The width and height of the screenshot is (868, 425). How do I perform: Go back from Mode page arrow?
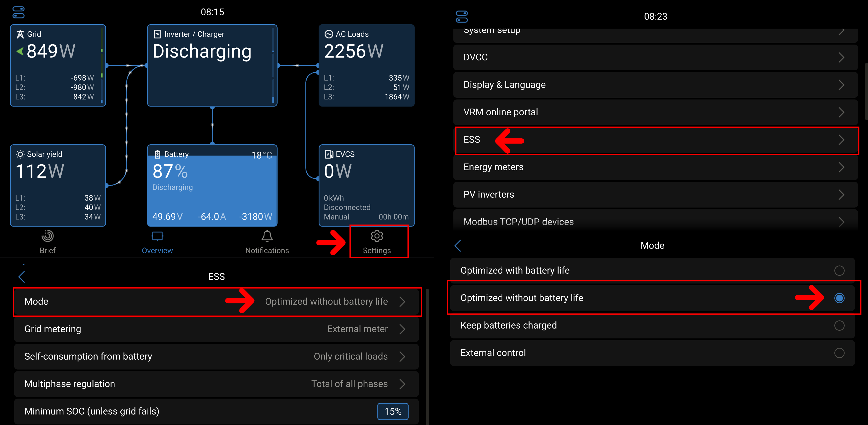tap(458, 246)
